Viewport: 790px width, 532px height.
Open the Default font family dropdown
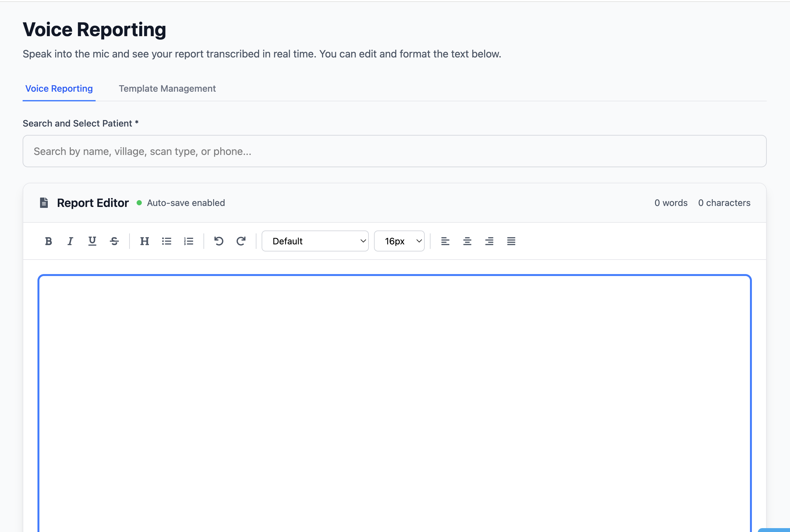(x=315, y=241)
